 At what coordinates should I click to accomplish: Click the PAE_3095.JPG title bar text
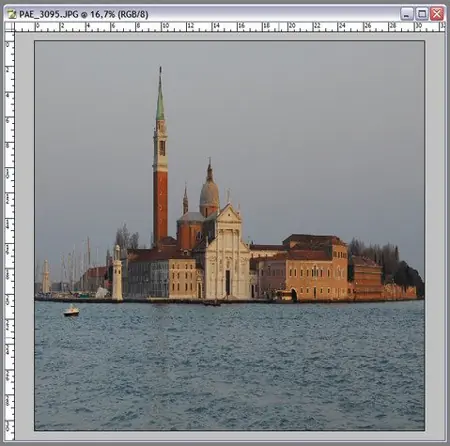coord(84,14)
